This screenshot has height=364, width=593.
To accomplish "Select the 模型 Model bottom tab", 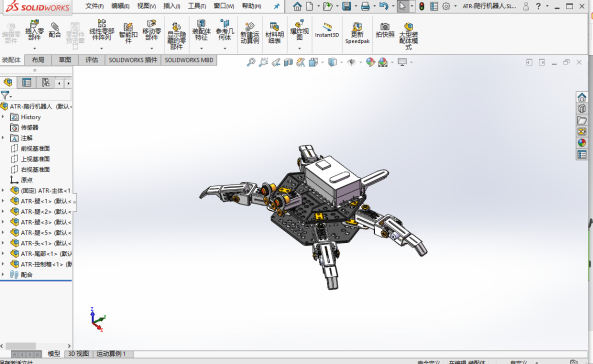I will 54,354.
